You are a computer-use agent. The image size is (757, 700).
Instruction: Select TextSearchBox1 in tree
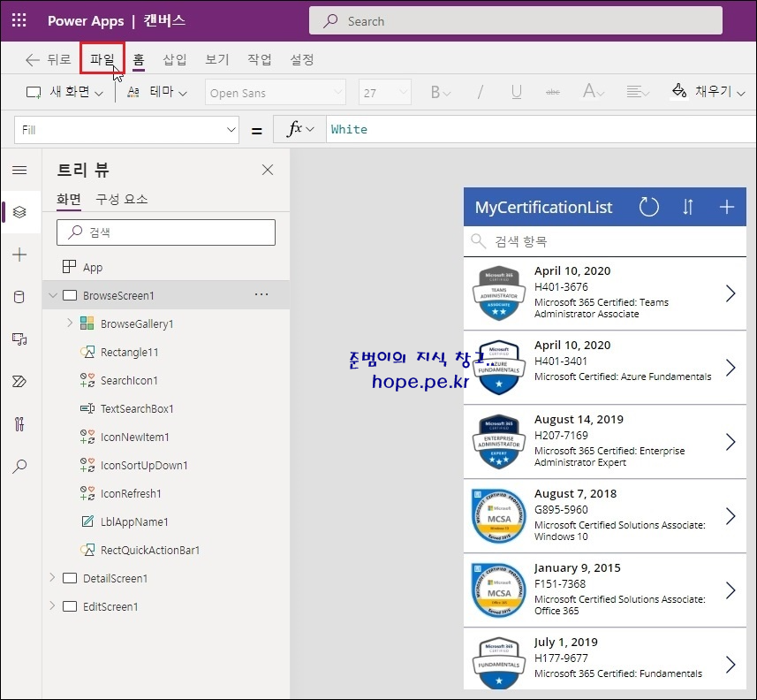click(137, 408)
